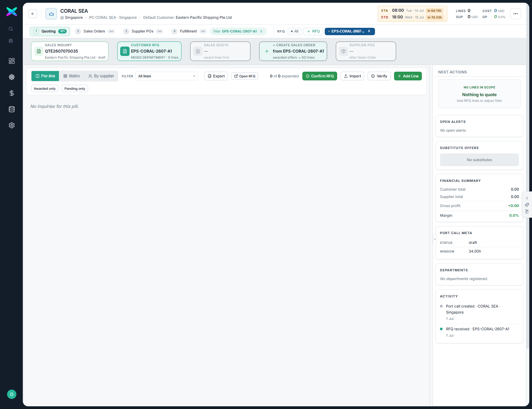Click Eastern Pacific Shipping Pte Ltd customer
The image size is (532, 409).
pos(204,17)
